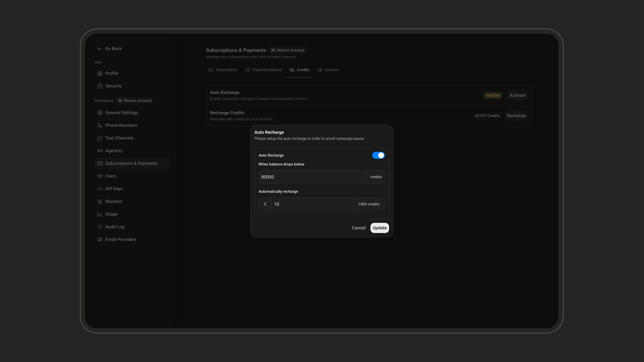The width and height of the screenshot is (644, 362).
Task: Open Profile in the sidebar
Action: pyautogui.click(x=132, y=73)
